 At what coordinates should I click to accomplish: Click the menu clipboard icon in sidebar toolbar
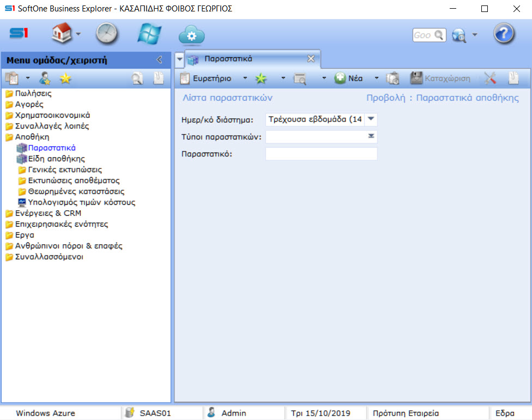tap(12, 78)
